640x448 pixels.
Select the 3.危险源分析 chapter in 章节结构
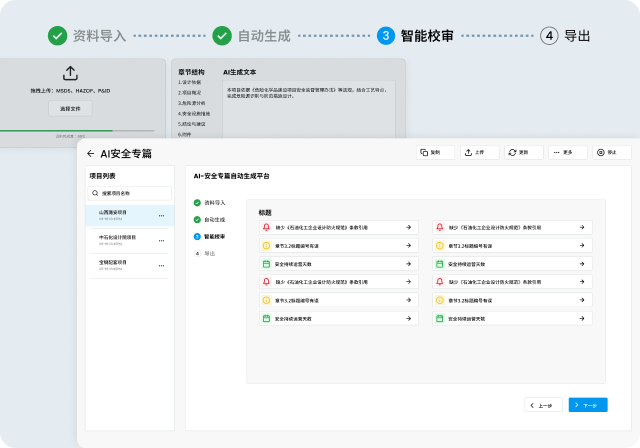coord(191,103)
